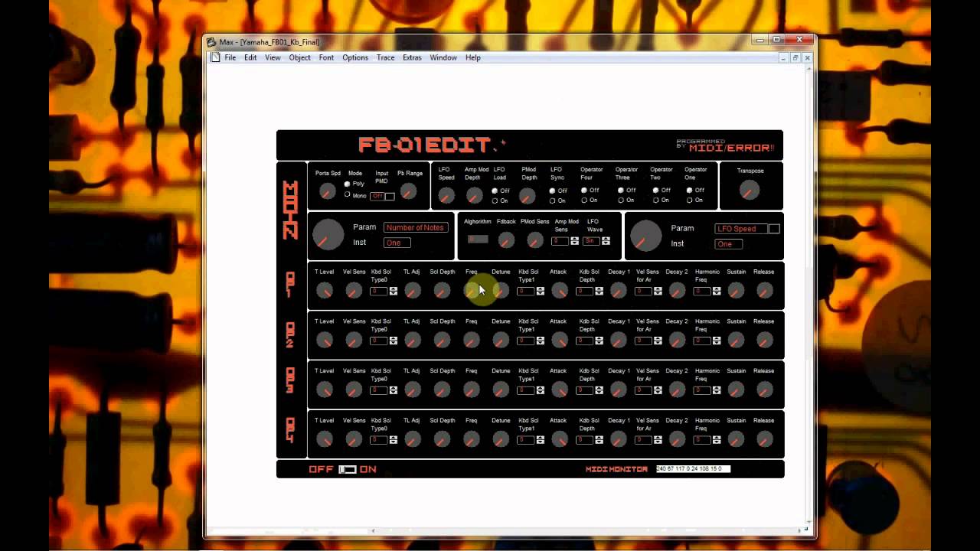
Task: Click OP1 Kbd Scl Type0 stepper arrows
Action: 394,292
